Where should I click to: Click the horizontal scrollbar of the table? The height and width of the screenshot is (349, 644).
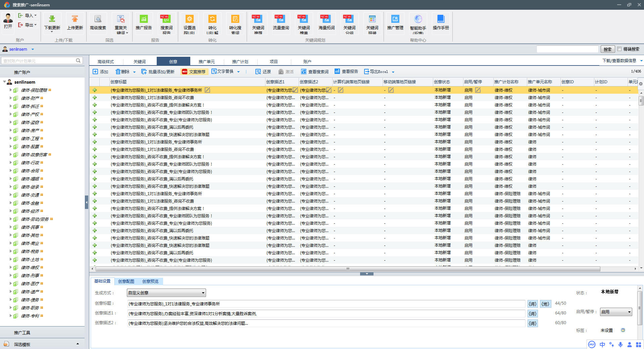pos(347,269)
